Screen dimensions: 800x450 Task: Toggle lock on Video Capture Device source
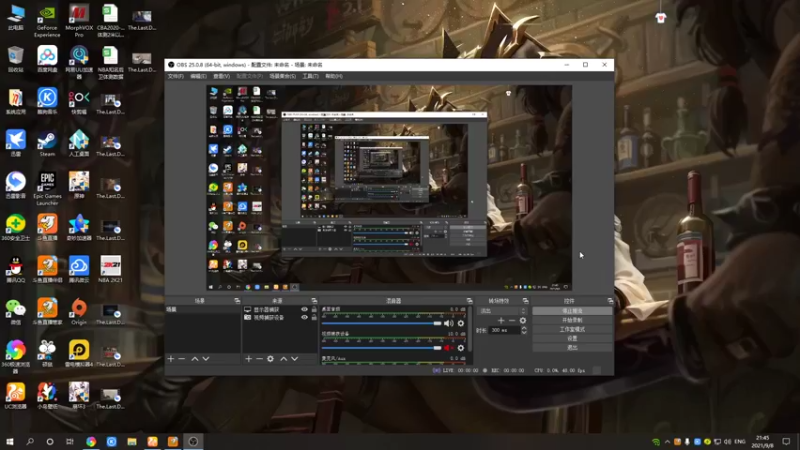click(x=314, y=317)
